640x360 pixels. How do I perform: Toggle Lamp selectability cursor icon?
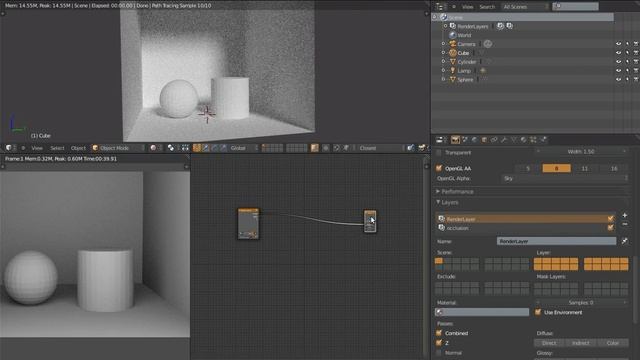[x=627, y=71]
